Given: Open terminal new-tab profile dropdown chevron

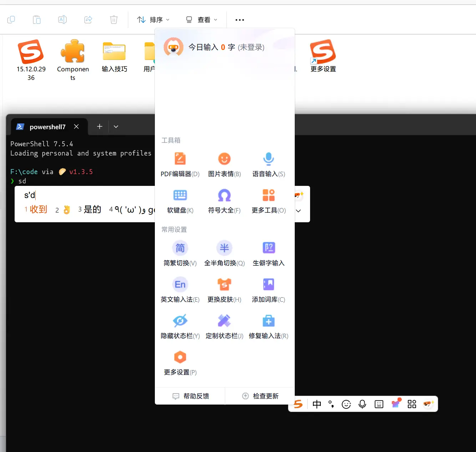Looking at the screenshot, I should click(x=116, y=127).
